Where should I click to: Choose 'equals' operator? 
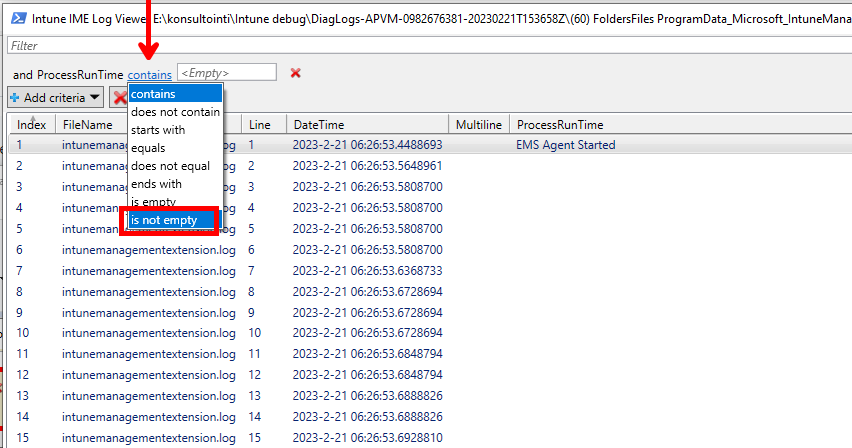click(176, 148)
